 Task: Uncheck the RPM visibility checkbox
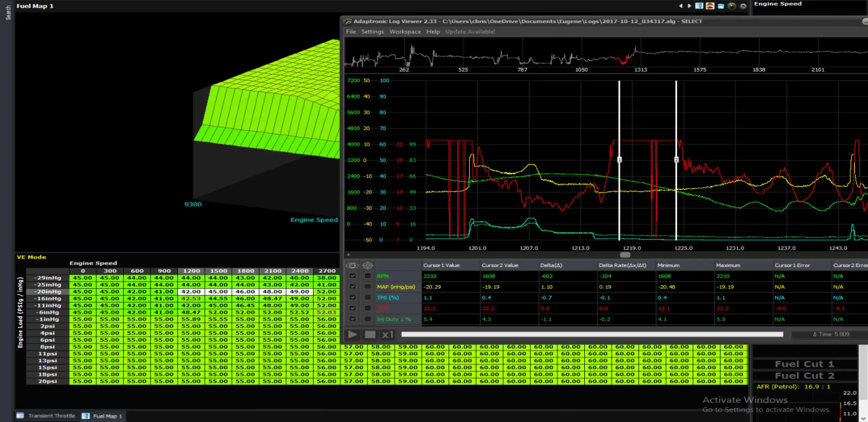point(352,276)
